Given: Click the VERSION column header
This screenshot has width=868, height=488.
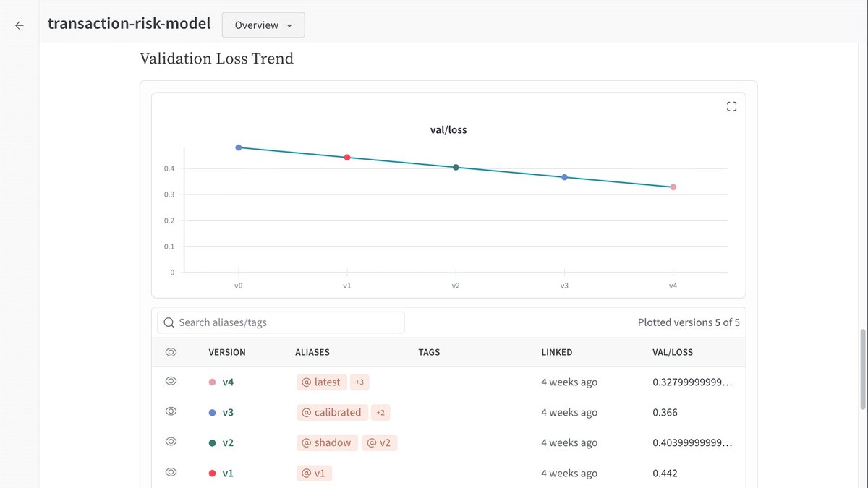Looking at the screenshot, I should click(x=227, y=352).
